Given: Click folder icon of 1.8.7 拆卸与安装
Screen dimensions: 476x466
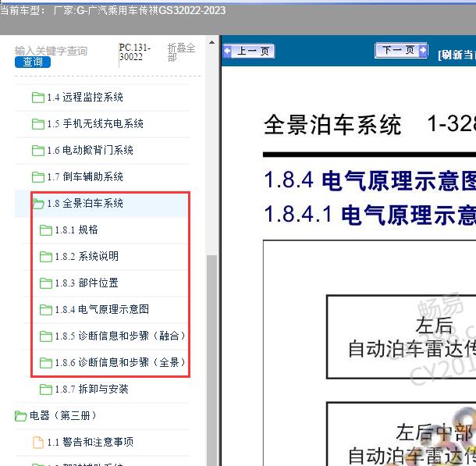Looking at the screenshot, I should pyautogui.click(x=46, y=389).
